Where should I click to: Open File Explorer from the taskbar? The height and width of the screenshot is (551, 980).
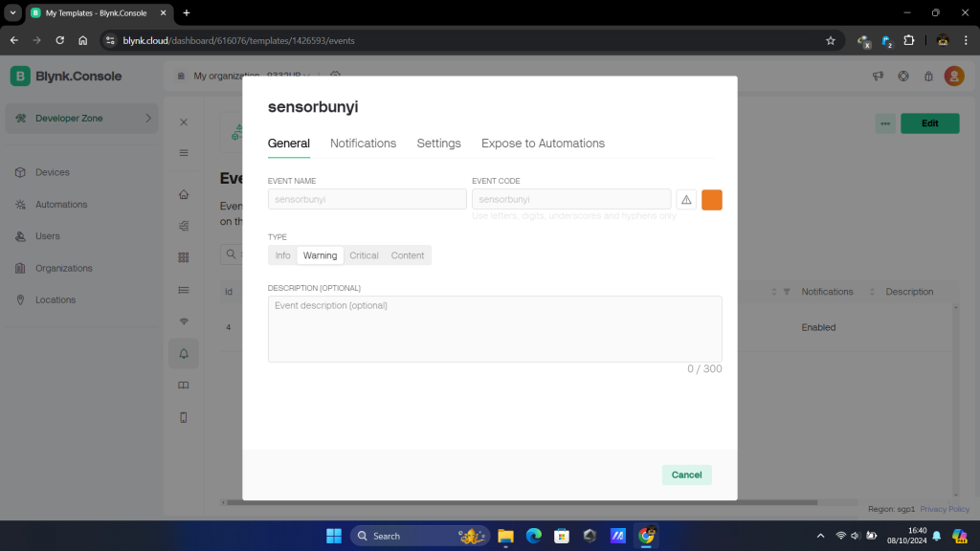pos(505,536)
